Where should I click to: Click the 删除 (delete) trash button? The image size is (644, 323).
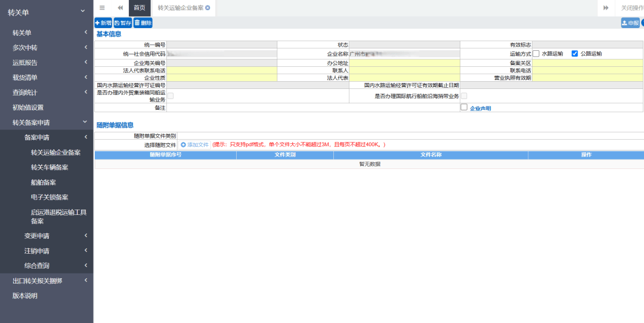[x=143, y=23]
